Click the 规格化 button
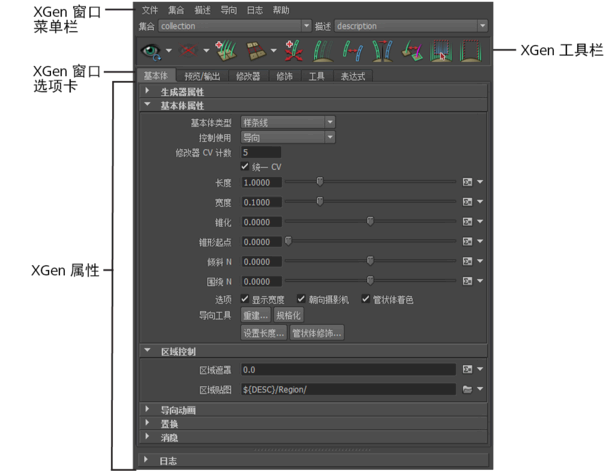Image resolution: width=606 pixels, height=471 pixels. 289,315
